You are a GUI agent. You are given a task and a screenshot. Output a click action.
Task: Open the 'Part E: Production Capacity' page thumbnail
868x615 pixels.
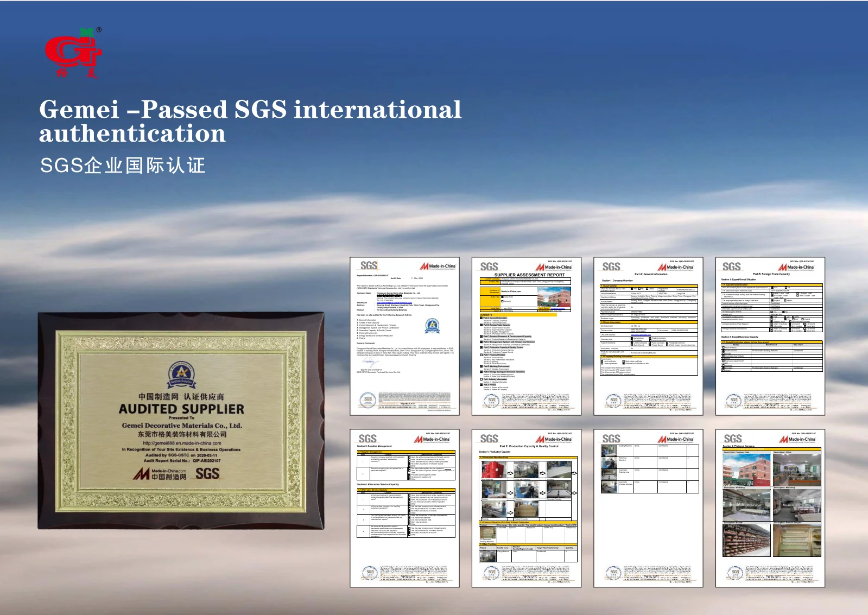527,508
